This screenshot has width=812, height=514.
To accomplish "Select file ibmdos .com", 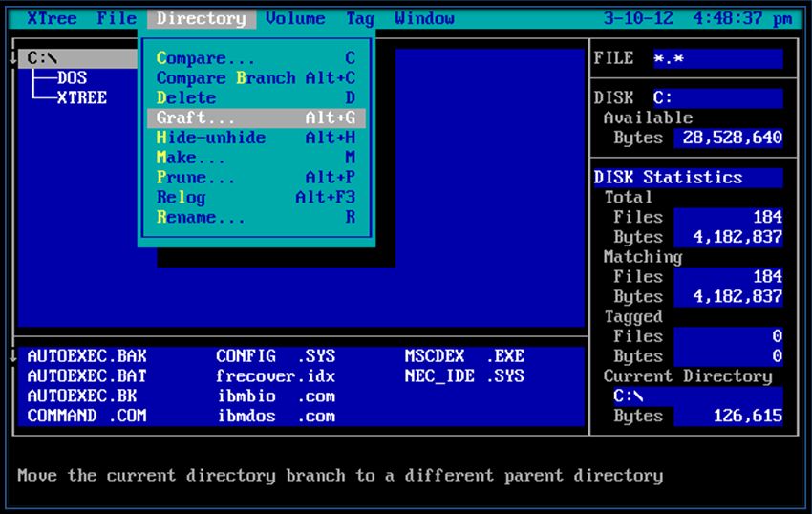I will pos(276,416).
